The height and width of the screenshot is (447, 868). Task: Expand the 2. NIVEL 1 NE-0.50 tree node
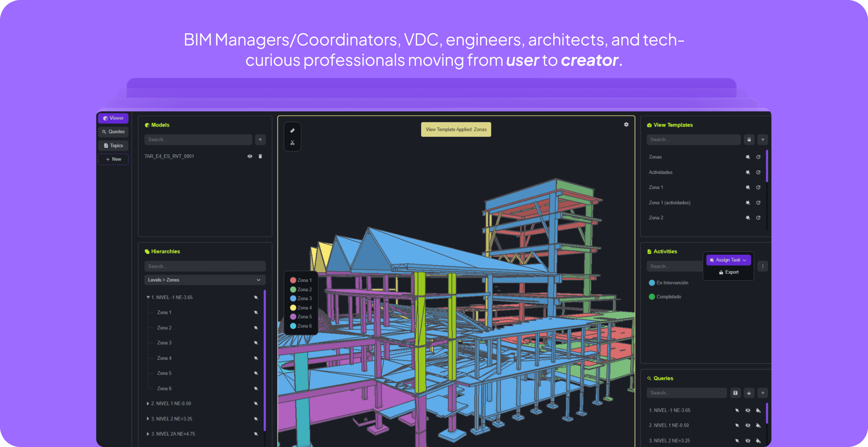click(148, 404)
